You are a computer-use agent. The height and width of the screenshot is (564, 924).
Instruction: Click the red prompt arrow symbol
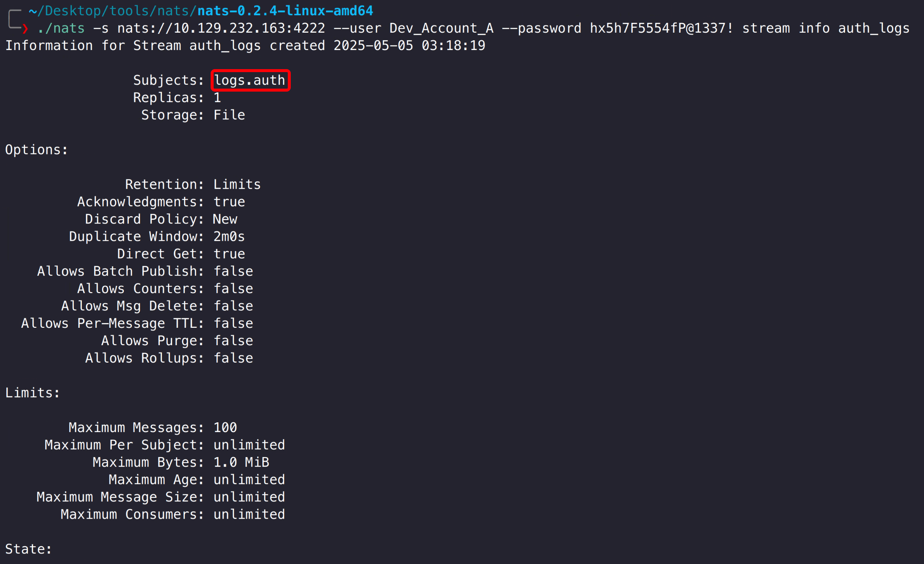[25, 28]
